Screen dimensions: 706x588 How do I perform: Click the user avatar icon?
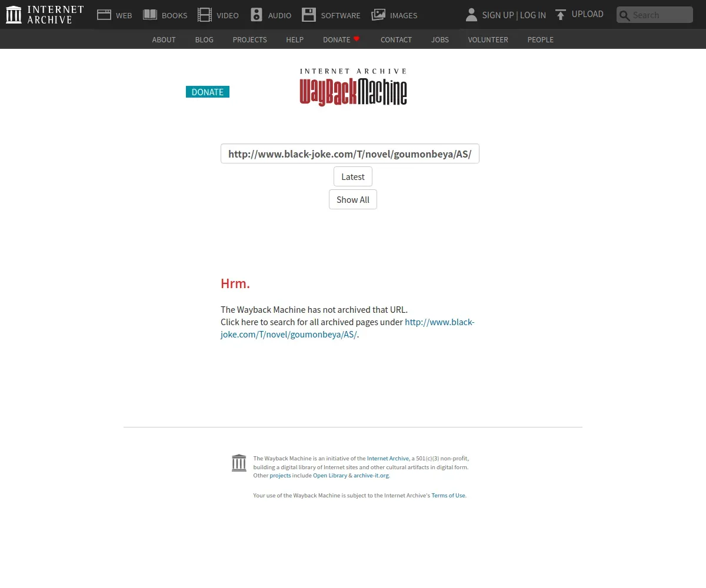click(471, 15)
